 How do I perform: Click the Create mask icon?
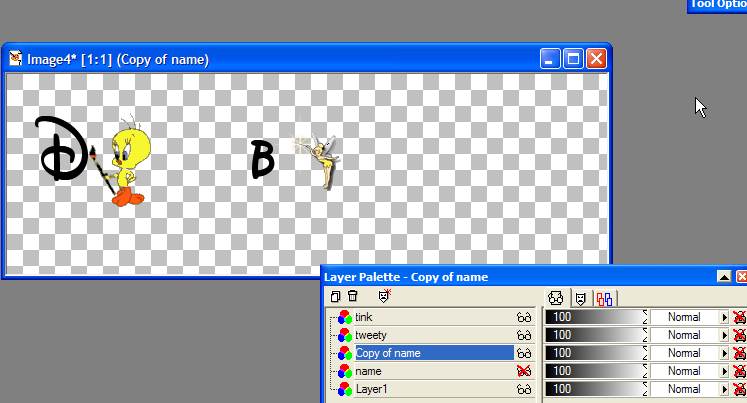(384, 296)
